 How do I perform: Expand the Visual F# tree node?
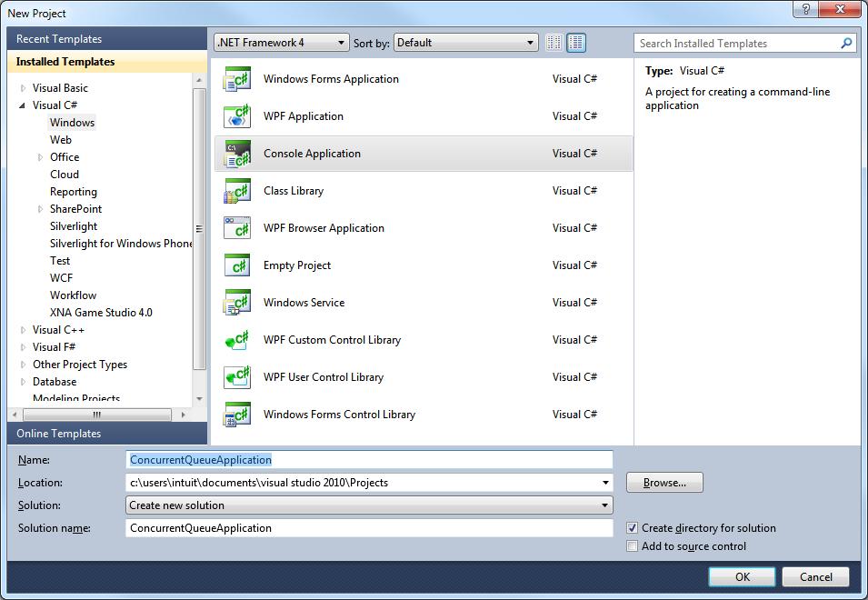pos(23,347)
